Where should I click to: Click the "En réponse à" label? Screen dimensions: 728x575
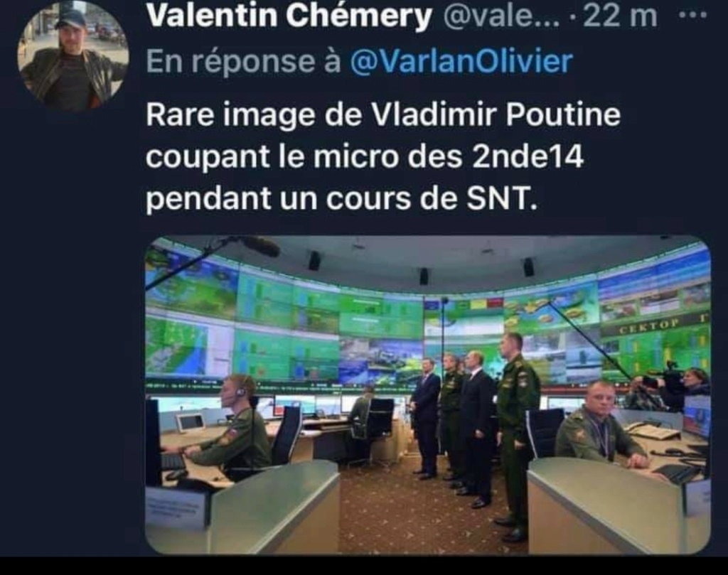click(x=244, y=62)
